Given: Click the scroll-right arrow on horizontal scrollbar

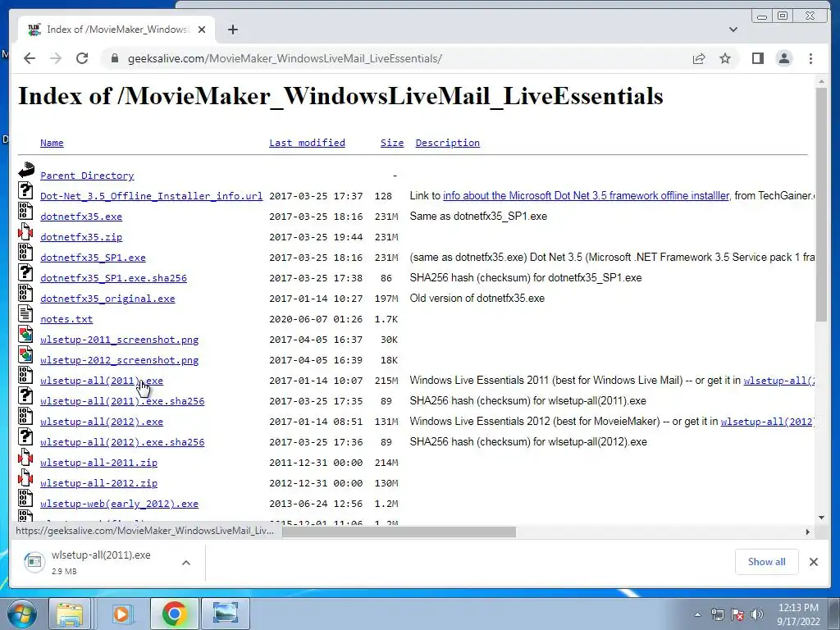Looking at the screenshot, I should coord(808,532).
